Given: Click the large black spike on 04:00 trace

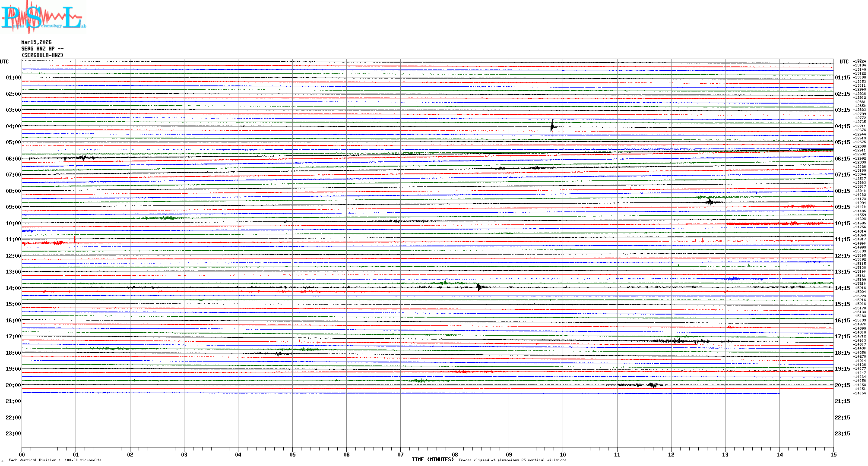Looking at the screenshot, I should pyautogui.click(x=552, y=127).
